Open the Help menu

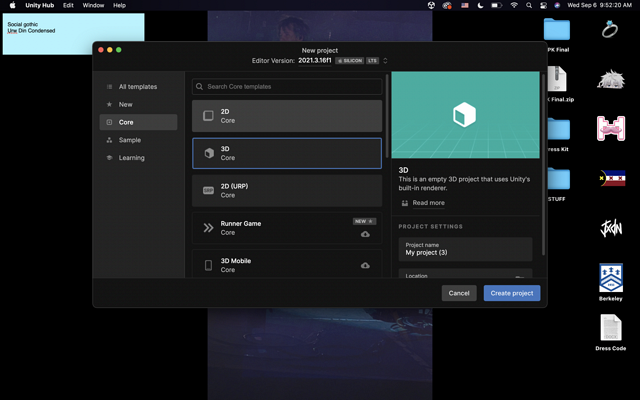[x=119, y=5]
